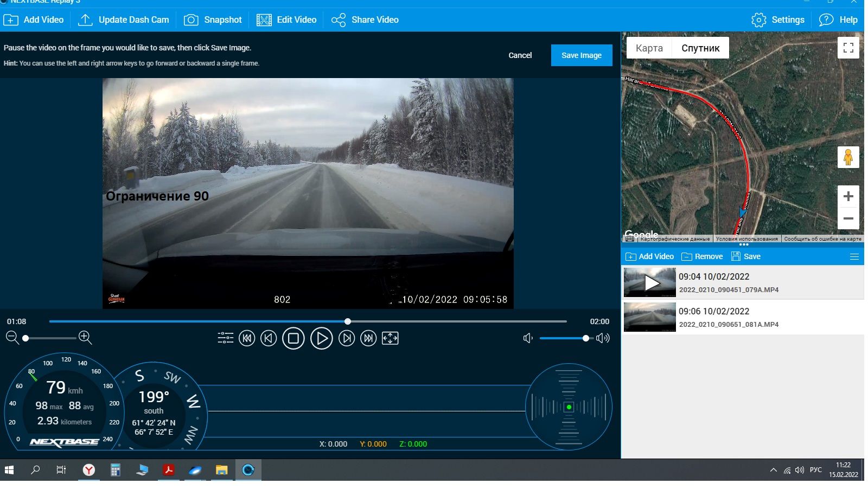Open the playlist hamburger menu
Screen dimensions: 868x490
click(x=854, y=257)
